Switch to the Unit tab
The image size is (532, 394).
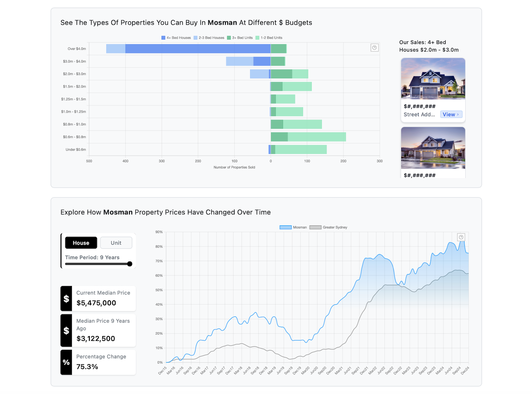[x=116, y=243]
